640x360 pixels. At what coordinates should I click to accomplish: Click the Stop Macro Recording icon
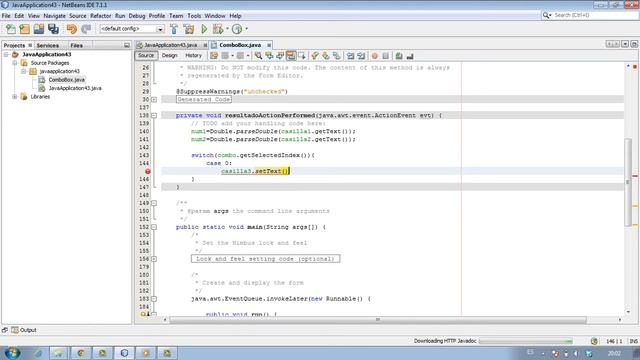385,56
